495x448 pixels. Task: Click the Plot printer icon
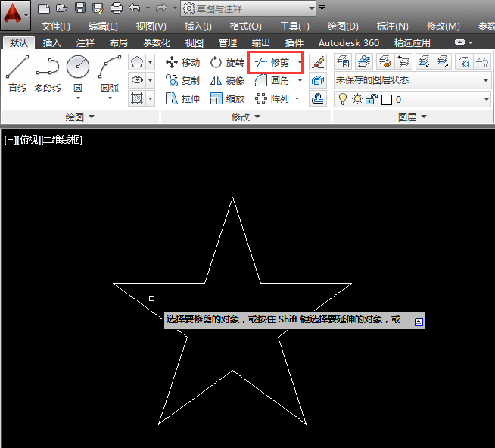click(x=116, y=8)
